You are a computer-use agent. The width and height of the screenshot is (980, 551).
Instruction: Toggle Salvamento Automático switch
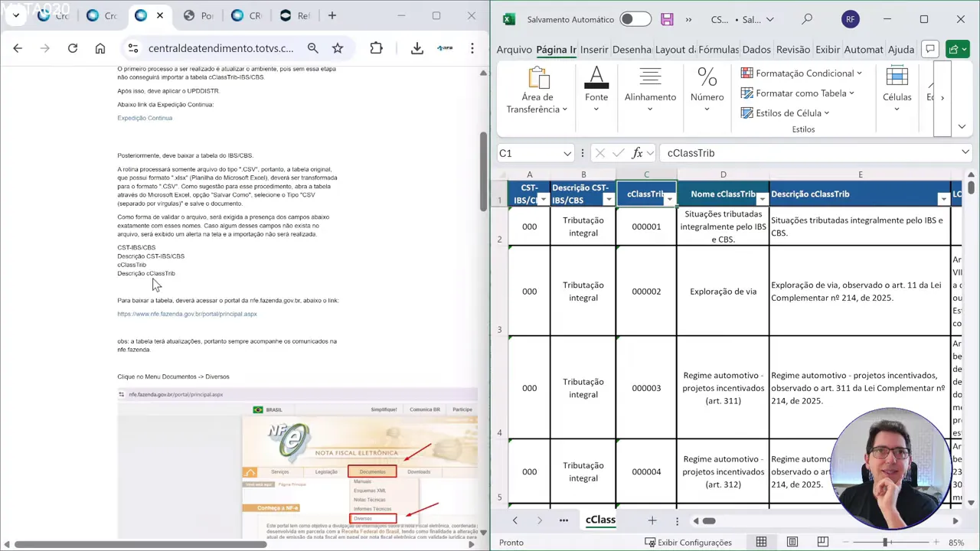point(635,19)
